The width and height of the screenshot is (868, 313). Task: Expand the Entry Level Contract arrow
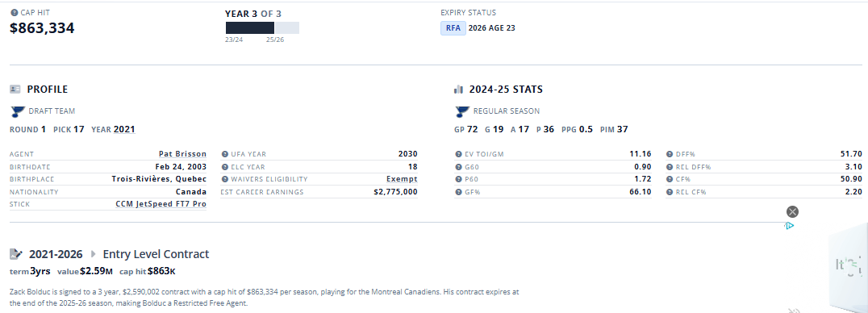coord(93,254)
